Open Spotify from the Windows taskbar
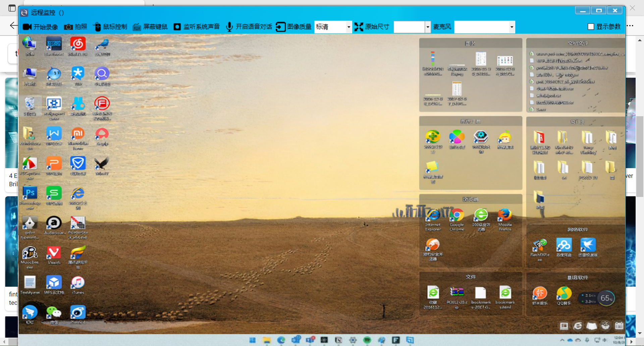Viewport: 644px width, 346px height. (367, 340)
